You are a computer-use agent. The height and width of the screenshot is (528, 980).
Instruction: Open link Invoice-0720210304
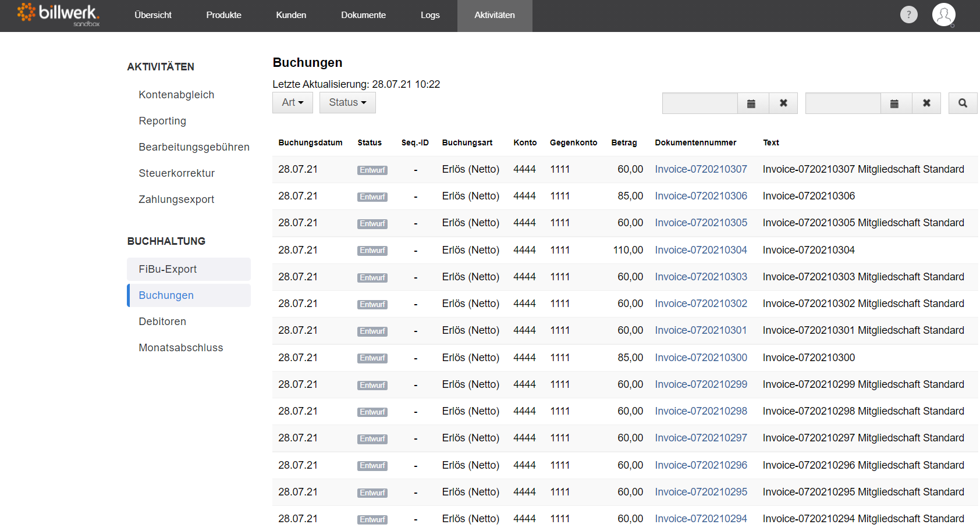[x=701, y=250]
